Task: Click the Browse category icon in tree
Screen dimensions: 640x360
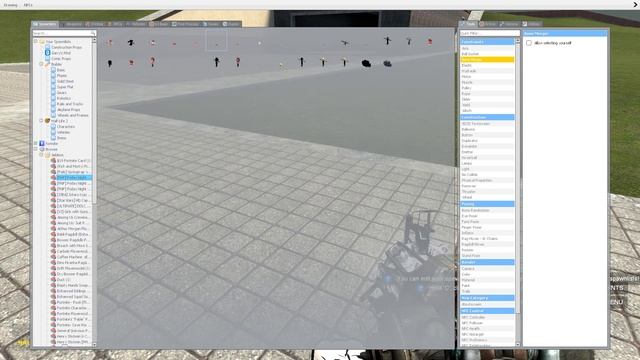Action: tap(42, 149)
